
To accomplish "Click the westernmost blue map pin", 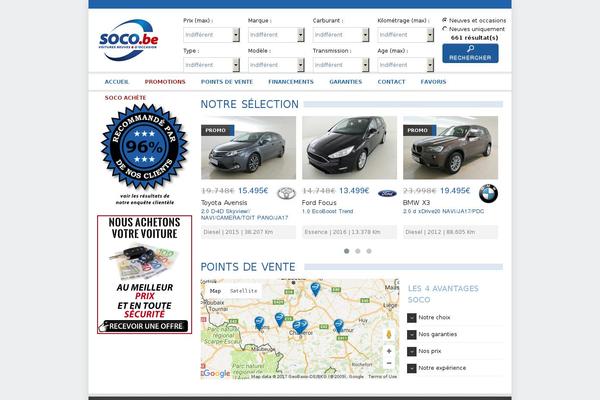I will pyautogui.click(x=259, y=323).
